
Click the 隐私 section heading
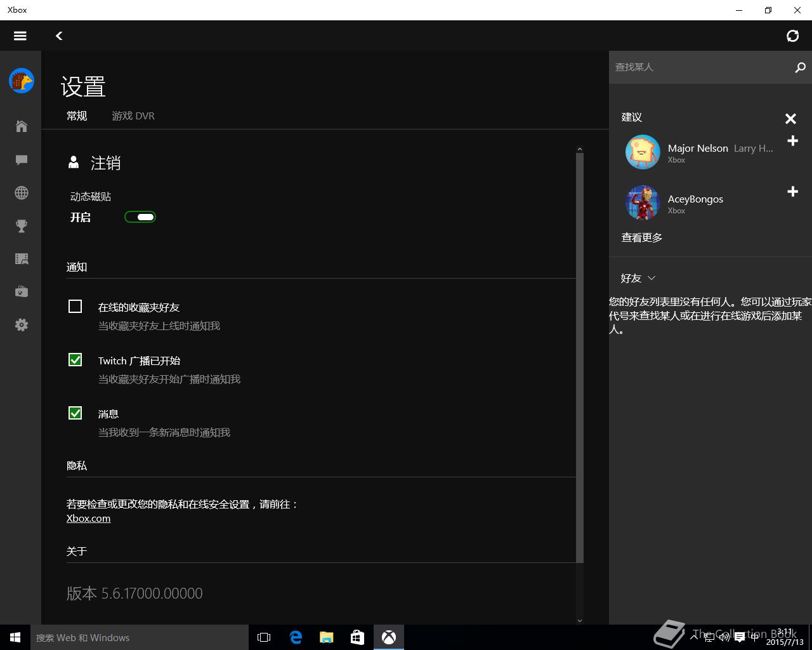click(x=77, y=466)
